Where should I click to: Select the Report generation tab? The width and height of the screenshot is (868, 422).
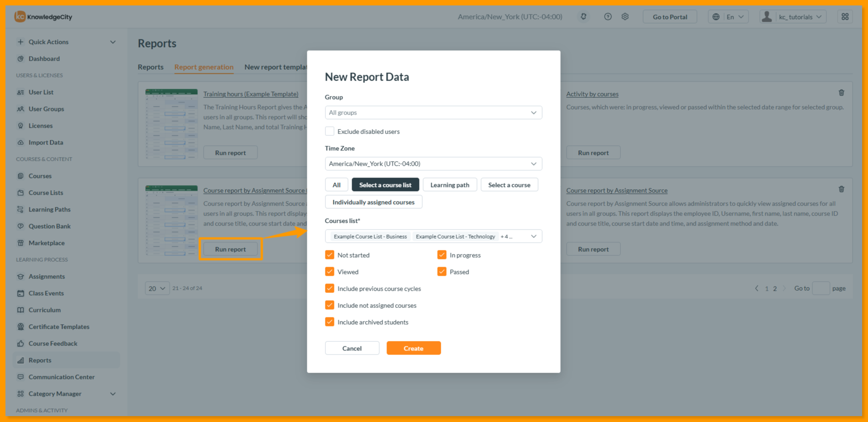pos(204,67)
